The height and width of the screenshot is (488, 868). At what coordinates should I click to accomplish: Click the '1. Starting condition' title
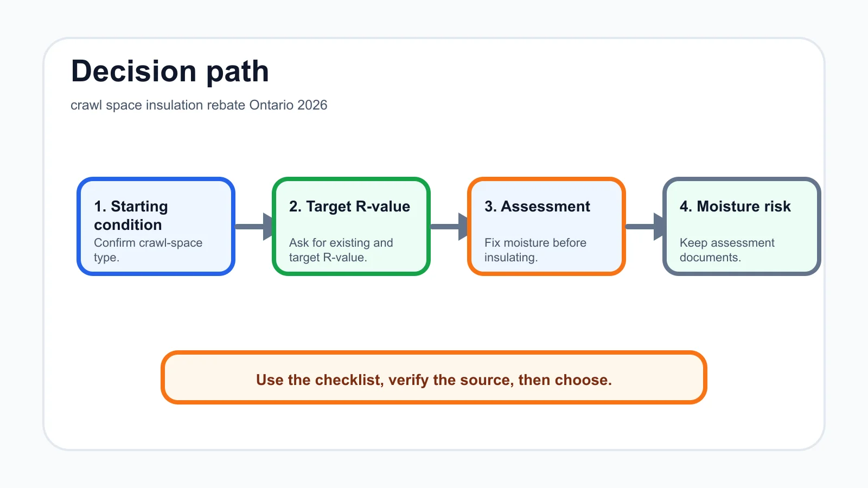tap(131, 215)
